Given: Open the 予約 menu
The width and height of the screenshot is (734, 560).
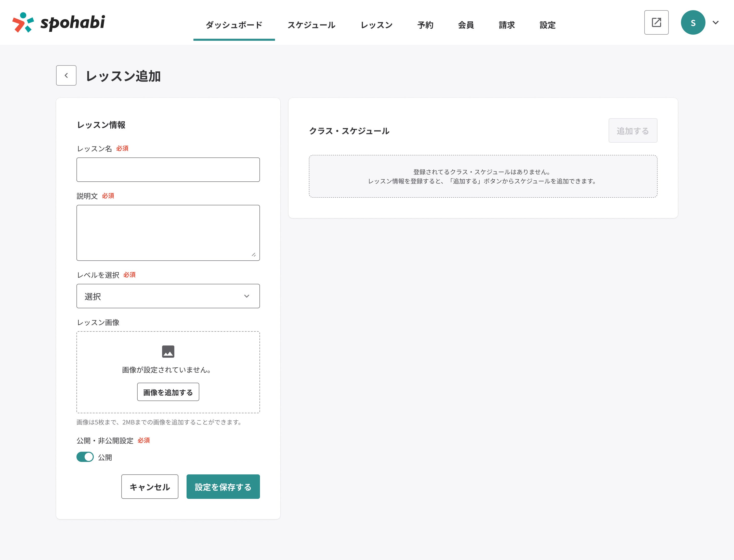Looking at the screenshot, I should (425, 25).
